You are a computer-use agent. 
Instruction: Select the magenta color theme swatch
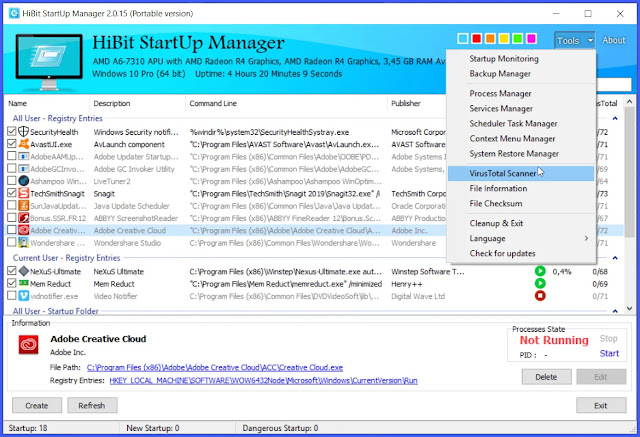pos(531,38)
